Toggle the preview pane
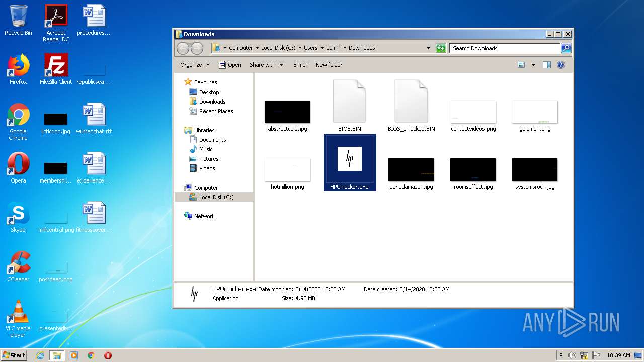The image size is (644, 362). pos(547,65)
